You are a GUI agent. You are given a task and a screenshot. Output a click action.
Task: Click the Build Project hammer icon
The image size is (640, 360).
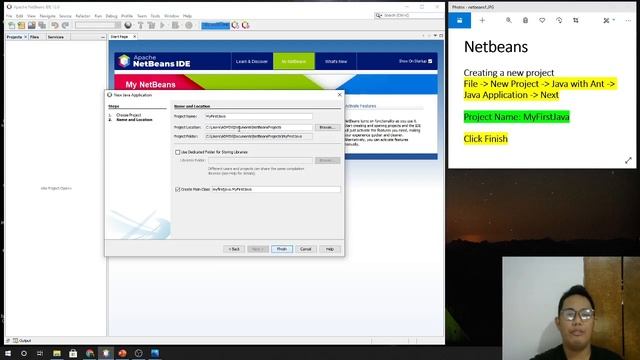click(140, 25)
